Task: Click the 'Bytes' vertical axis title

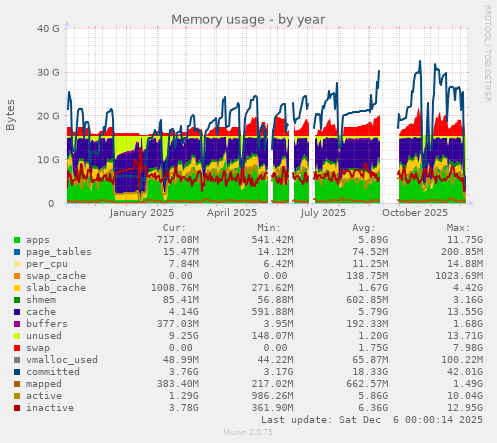Action: click(x=10, y=115)
